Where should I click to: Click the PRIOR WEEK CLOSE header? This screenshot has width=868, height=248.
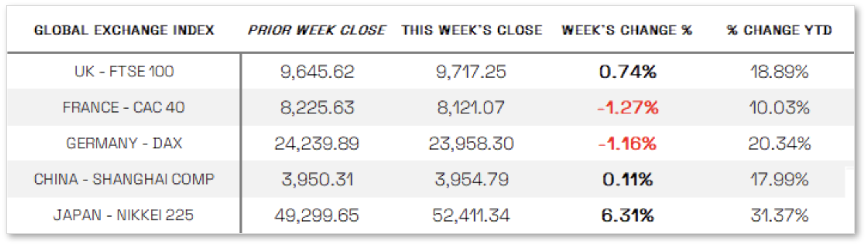[x=317, y=30]
